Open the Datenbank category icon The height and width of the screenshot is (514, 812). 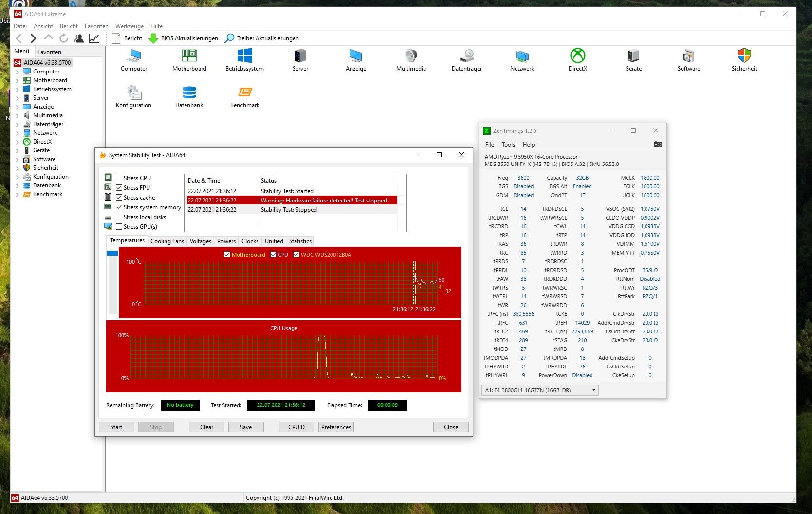pos(189,97)
